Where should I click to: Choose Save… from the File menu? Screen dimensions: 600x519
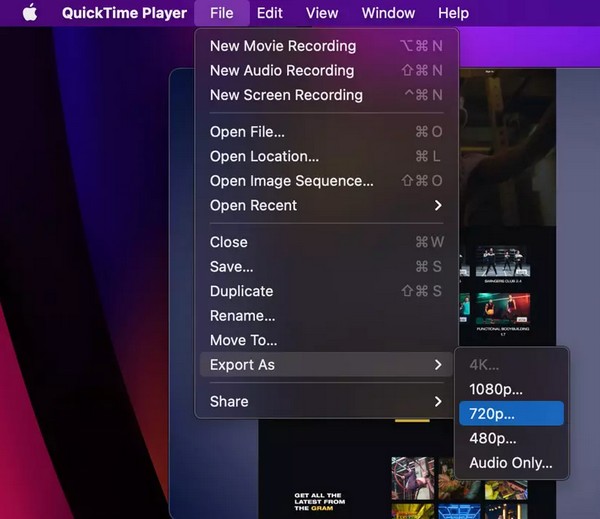326,266
